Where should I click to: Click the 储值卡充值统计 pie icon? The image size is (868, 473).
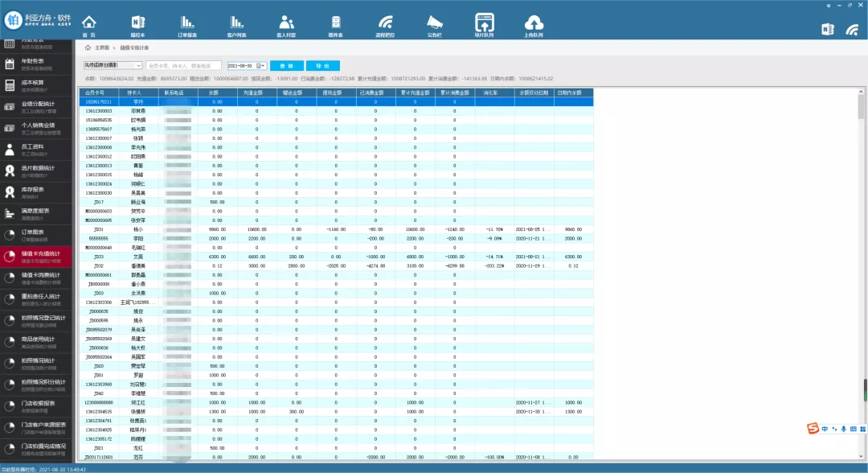10,257
